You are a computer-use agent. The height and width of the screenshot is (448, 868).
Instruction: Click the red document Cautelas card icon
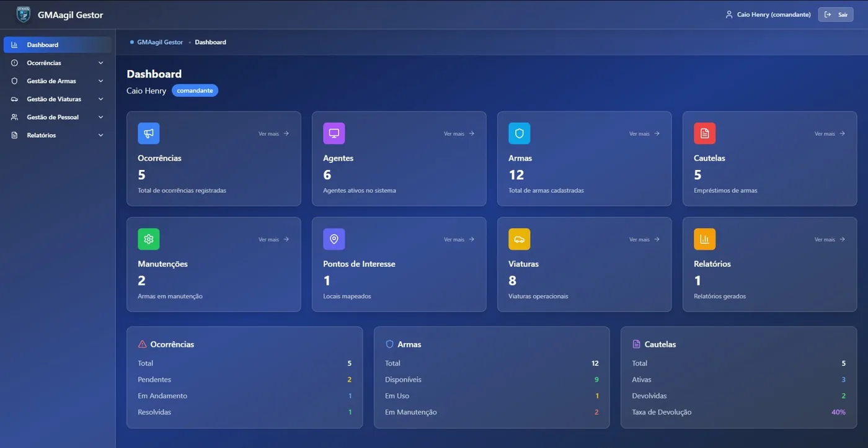(705, 133)
